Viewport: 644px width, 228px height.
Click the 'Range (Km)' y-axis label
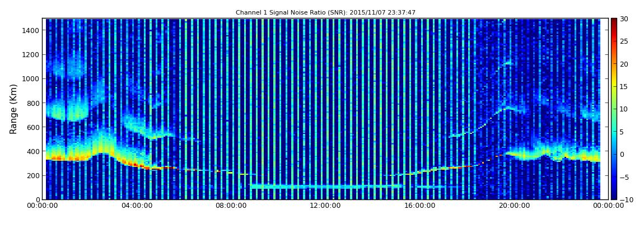pyautogui.click(x=13, y=109)
